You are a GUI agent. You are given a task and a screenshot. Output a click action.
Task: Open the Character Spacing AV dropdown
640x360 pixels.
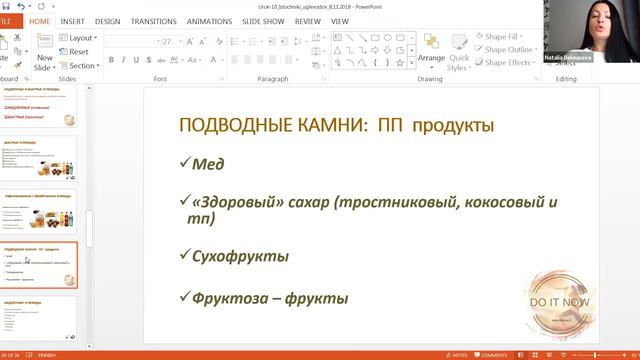(176, 60)
